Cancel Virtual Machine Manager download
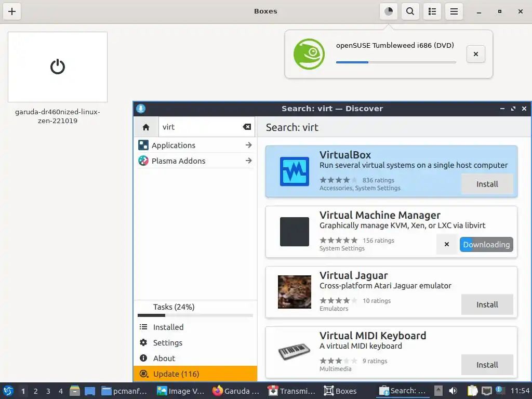Viewport: 532px width, 399px height. [446, 244]
